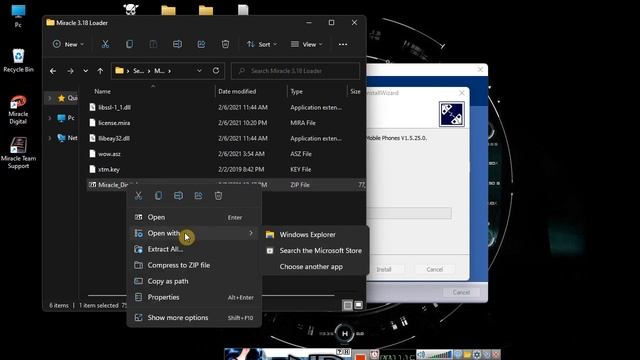Sort by Date modified column header
This screenshot has width=640, height=360.
coord(237,91)
